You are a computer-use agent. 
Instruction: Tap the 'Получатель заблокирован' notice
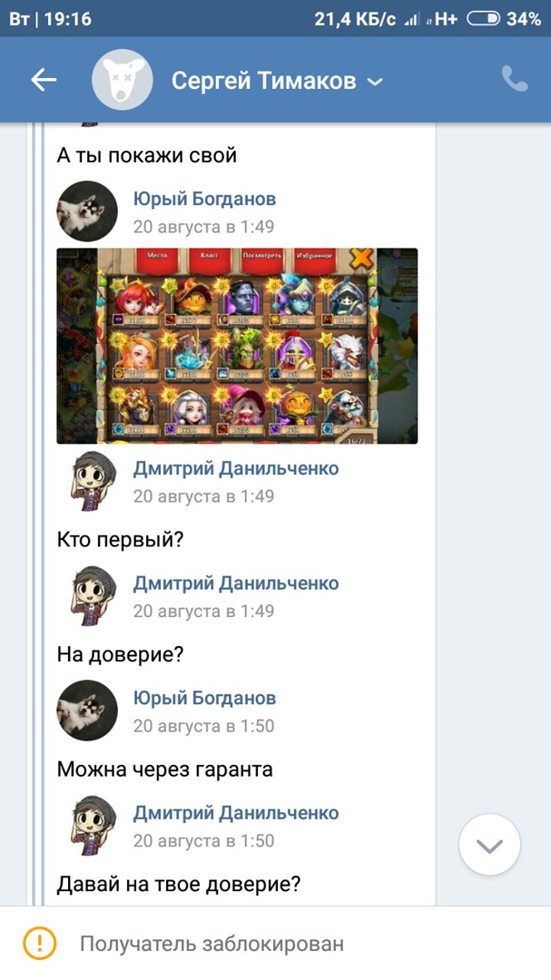tap(212, 943)
